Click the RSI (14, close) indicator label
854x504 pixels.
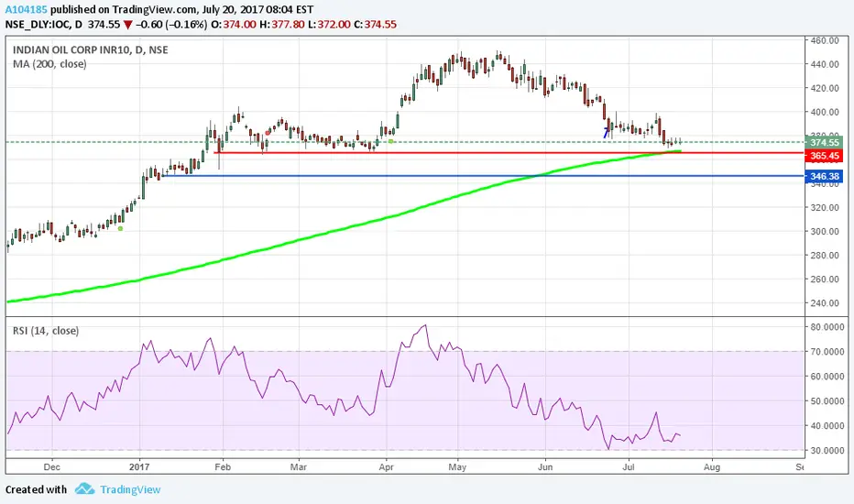pos(46,331)
